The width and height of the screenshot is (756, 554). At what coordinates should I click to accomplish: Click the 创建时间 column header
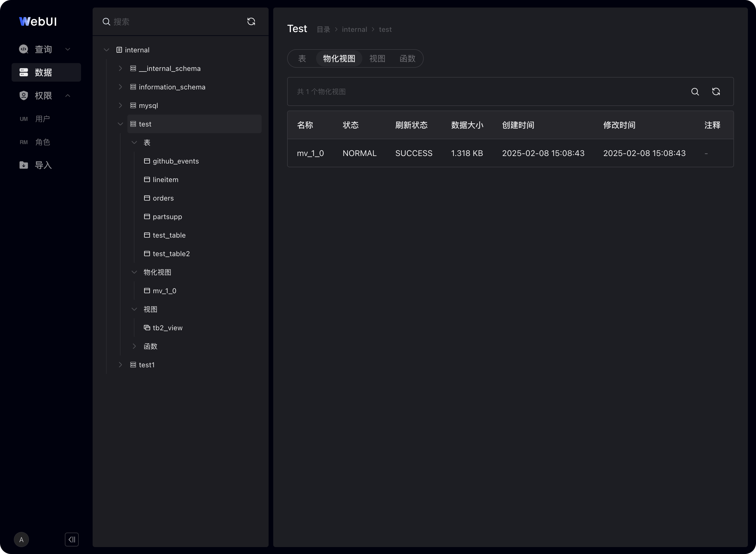click(x=518, y=125)
